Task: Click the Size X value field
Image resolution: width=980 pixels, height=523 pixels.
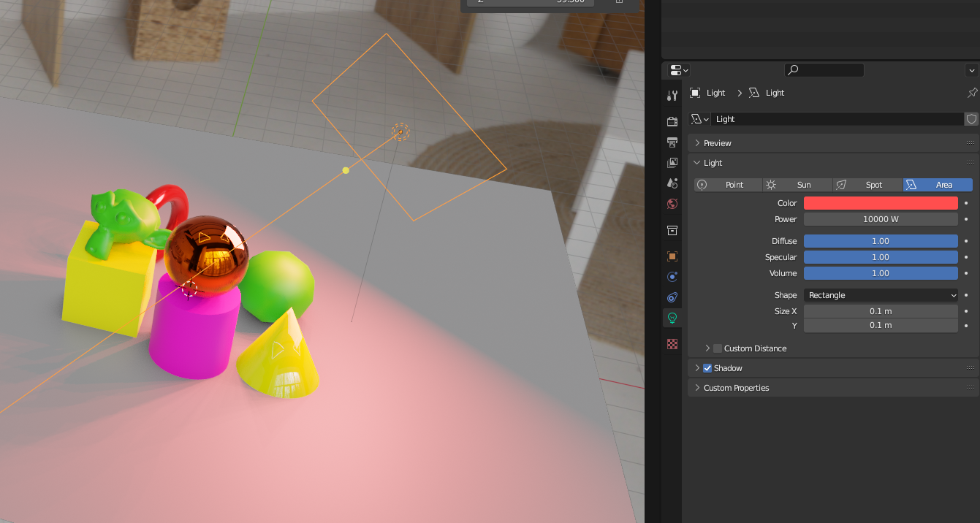Action: click(x=881, y=311)
